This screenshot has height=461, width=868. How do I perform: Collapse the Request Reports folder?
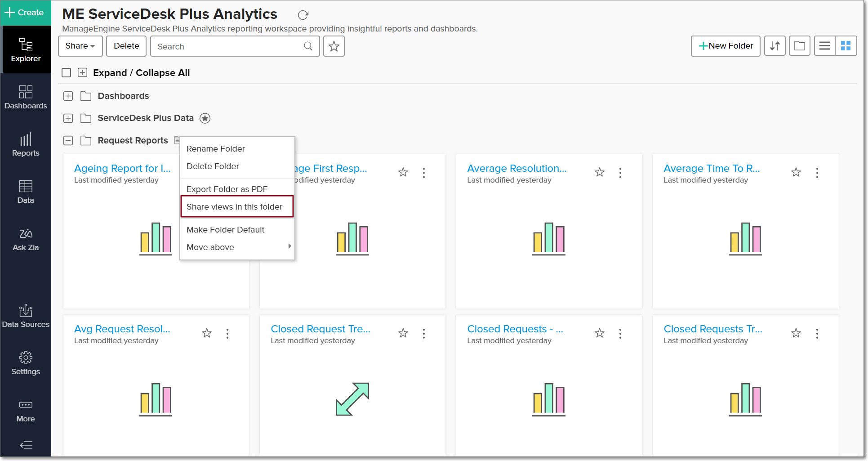[x=68, y=141]
